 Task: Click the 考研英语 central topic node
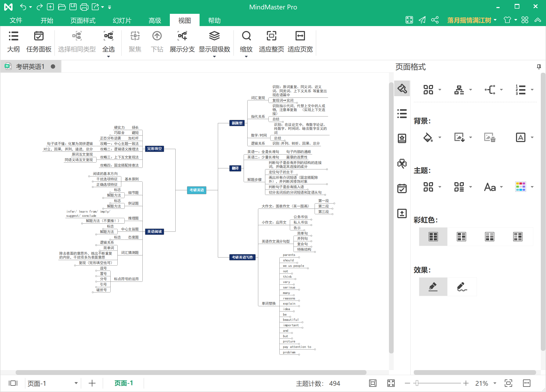pyautogui.click(x=197, y=190)
